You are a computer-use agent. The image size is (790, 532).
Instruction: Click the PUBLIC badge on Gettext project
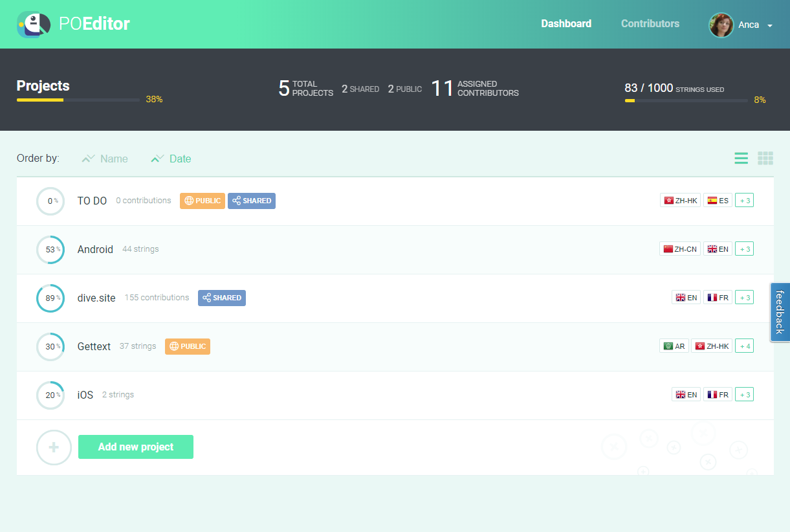tap(187, 346)
